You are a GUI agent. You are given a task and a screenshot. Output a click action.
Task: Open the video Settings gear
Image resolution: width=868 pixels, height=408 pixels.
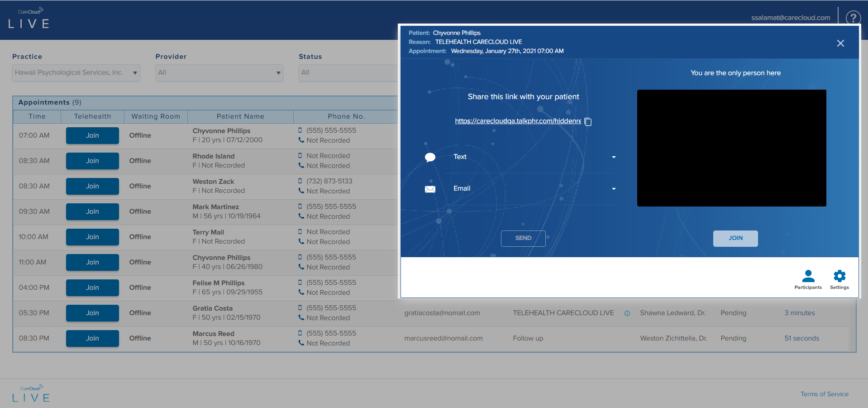pos(839,276)
